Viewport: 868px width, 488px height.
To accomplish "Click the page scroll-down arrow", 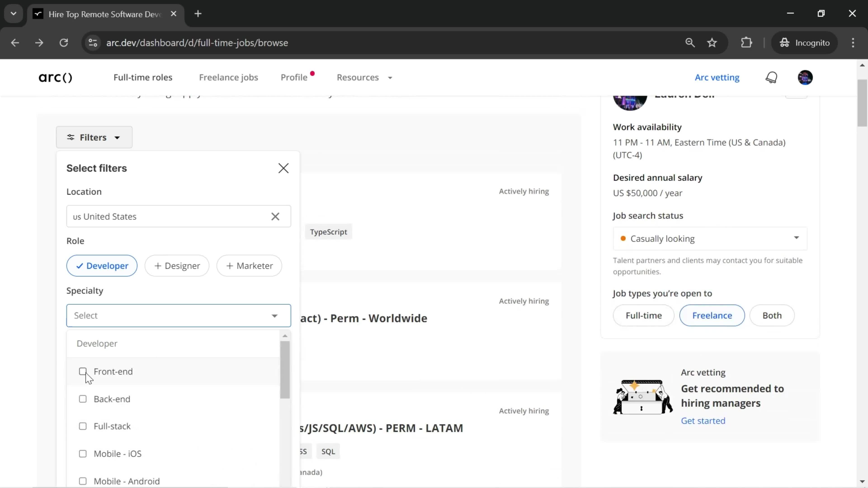I will (862, 482).
